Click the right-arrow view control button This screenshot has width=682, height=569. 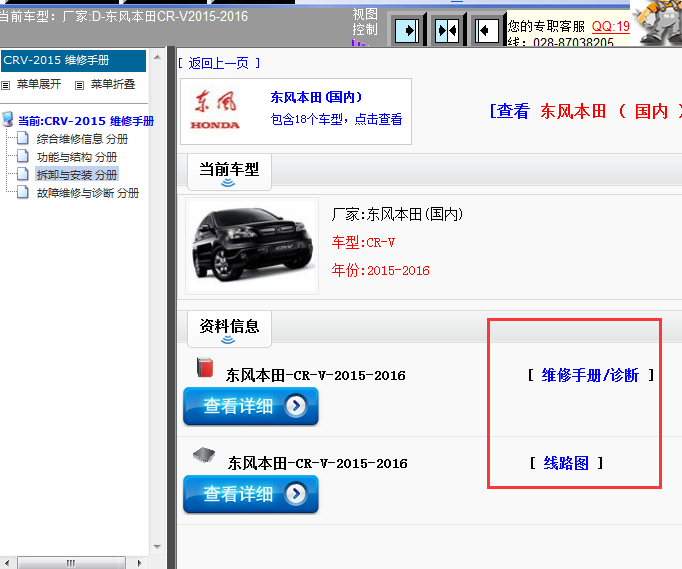pos(407,30)
